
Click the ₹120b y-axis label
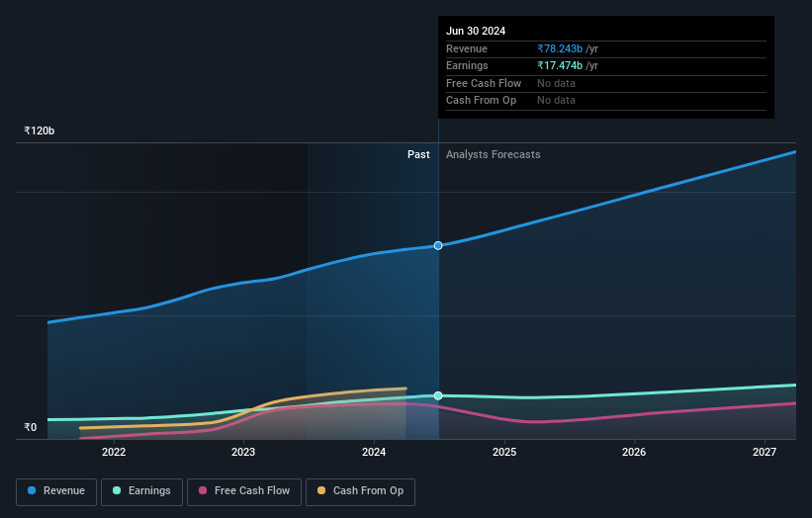40,130
